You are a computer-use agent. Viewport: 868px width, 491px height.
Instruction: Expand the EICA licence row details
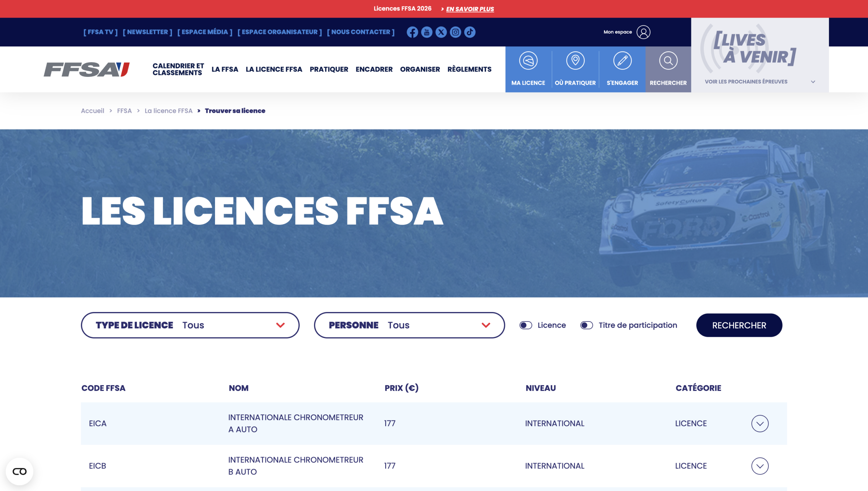coord(759,424)
